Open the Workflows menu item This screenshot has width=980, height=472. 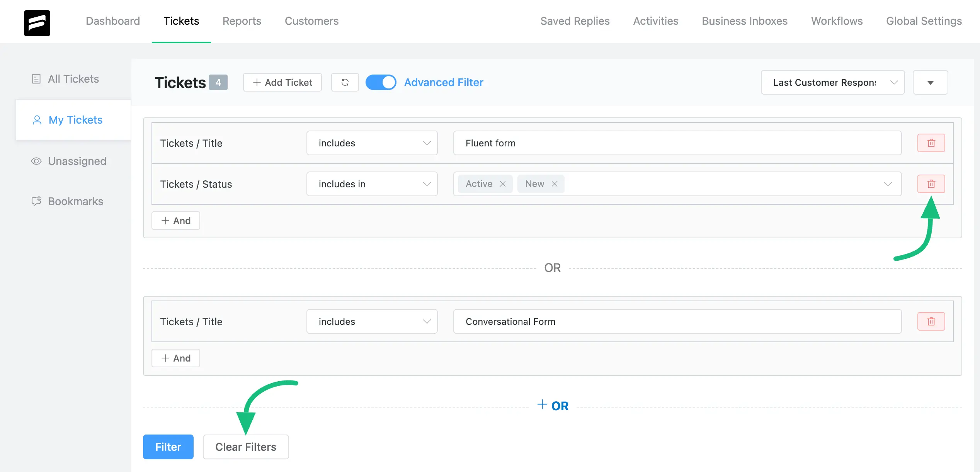(x=837, y=21)
